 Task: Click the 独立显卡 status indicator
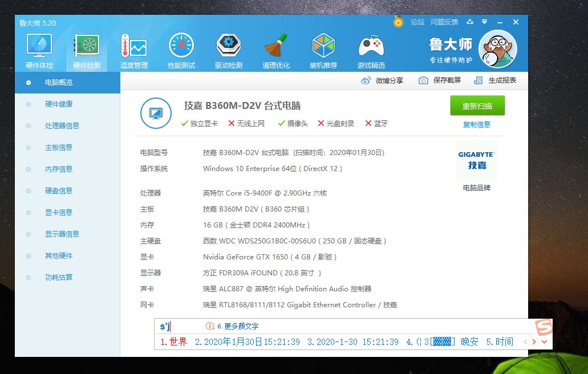(199, 123)
